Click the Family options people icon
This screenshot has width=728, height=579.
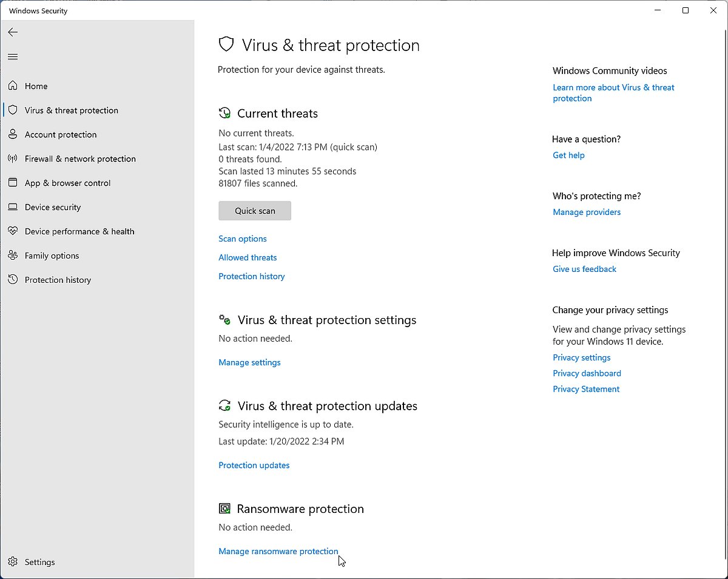(x=13, y=256)
